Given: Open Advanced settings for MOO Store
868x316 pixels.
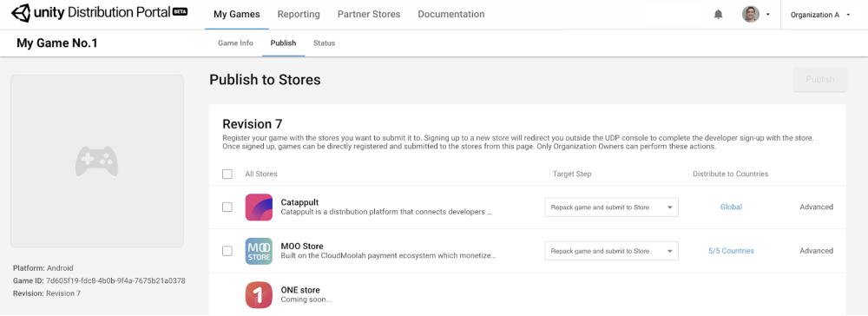Looking at the screenshot, I should (816, 251).
